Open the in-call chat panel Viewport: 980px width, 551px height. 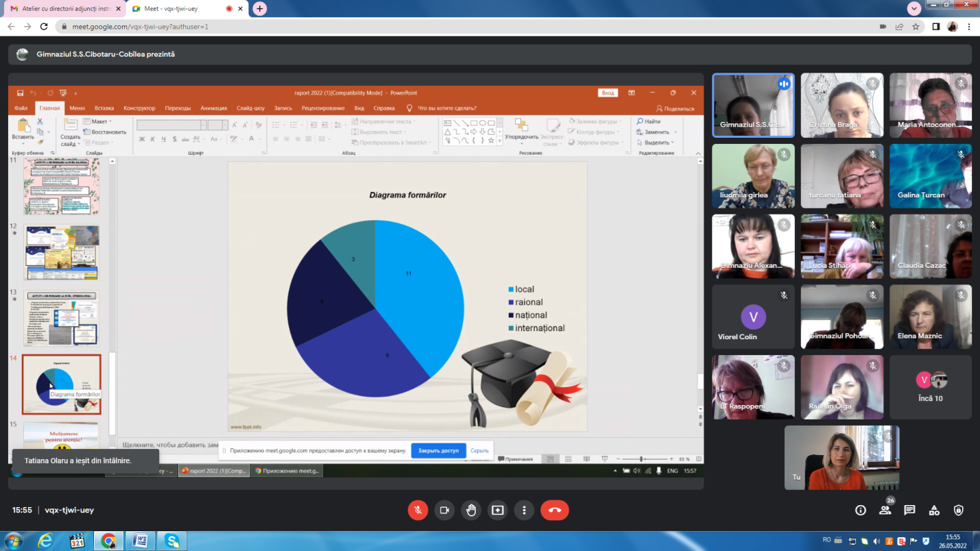pos(909,510)
